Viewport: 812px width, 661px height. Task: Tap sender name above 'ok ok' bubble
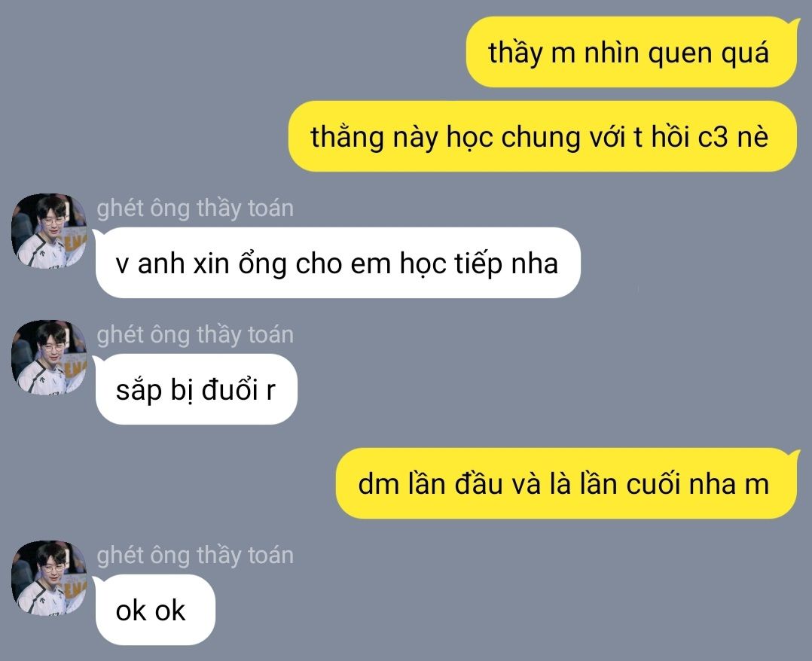[x=195, y=555]
